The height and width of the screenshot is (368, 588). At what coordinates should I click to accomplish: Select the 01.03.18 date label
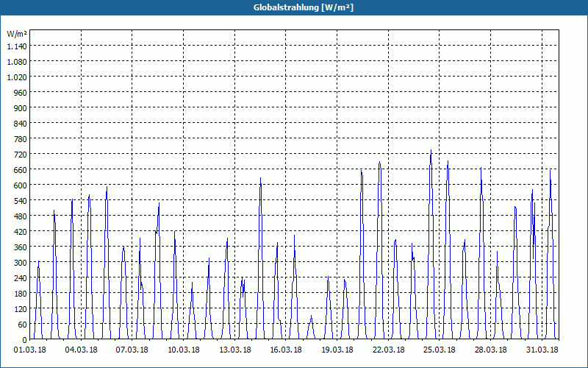pos(30,350)
